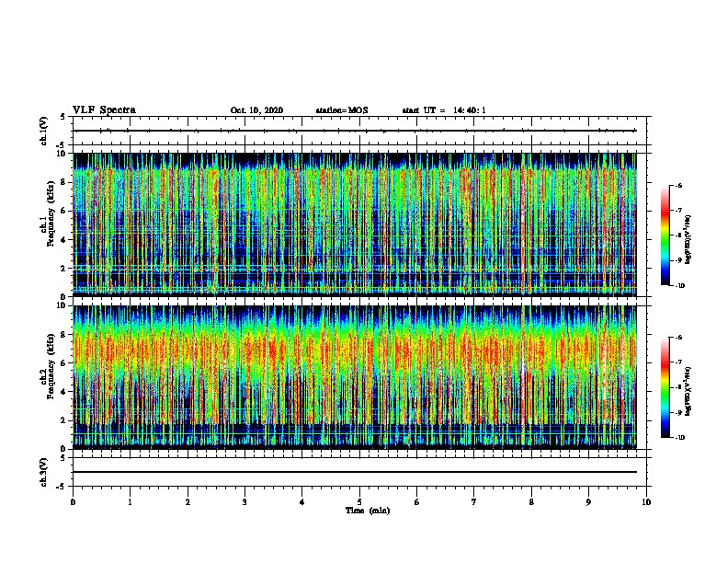728x563 pixels.
Task: Click the "-8" label on ch.2 color bar
Action: 678,387
